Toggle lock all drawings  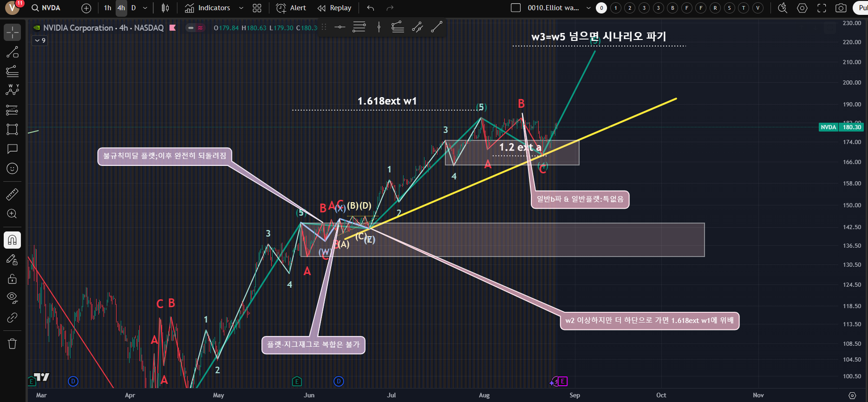[x=13, y=279]
